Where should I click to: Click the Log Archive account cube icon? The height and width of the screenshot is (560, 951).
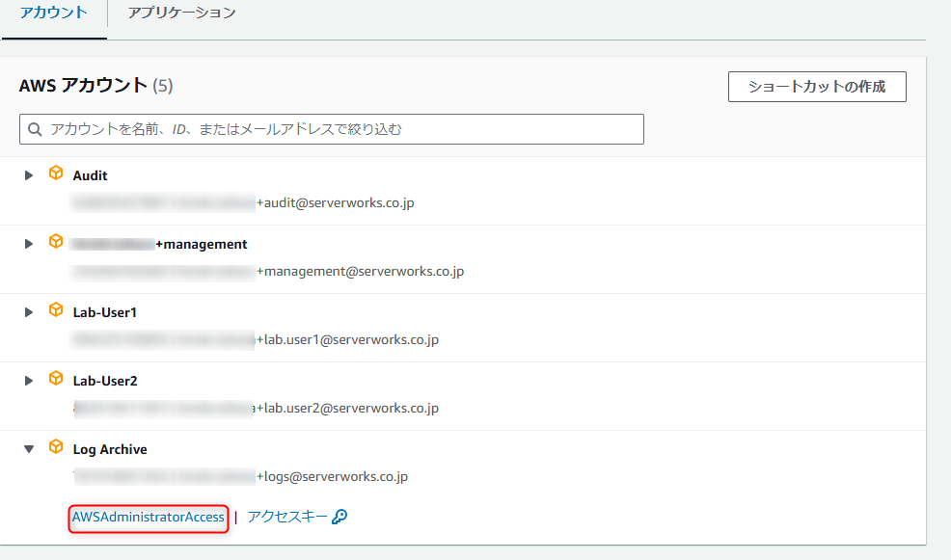(x=56, y=447)
